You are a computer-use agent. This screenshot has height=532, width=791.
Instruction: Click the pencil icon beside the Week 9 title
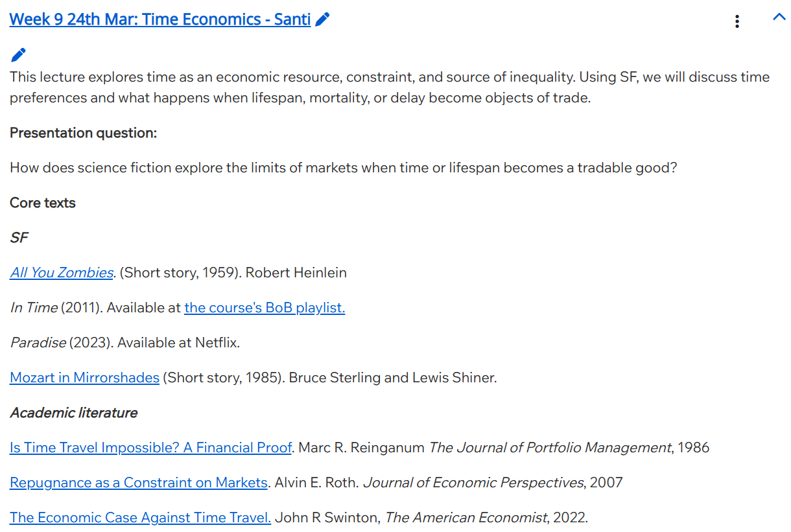click(x=322, y=19)
